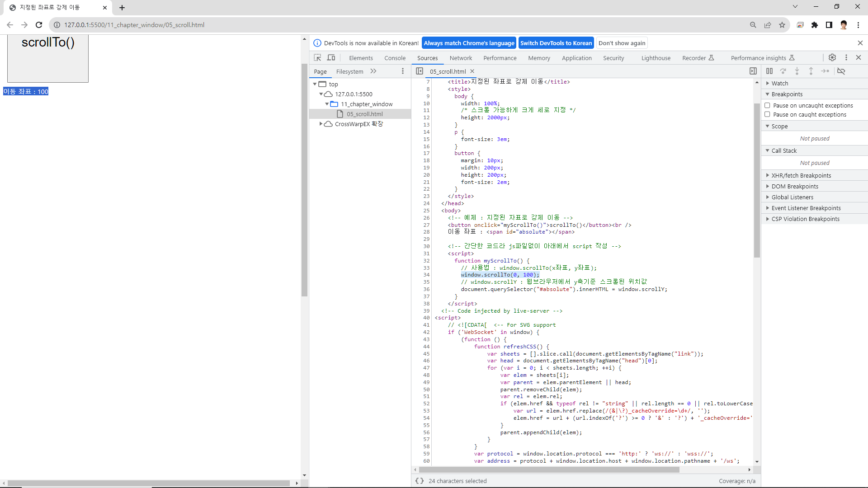Image resolution: width=868 pixels, height=488 pixels.
Task: Open the Network tab
Action: [x=461, y=58]
